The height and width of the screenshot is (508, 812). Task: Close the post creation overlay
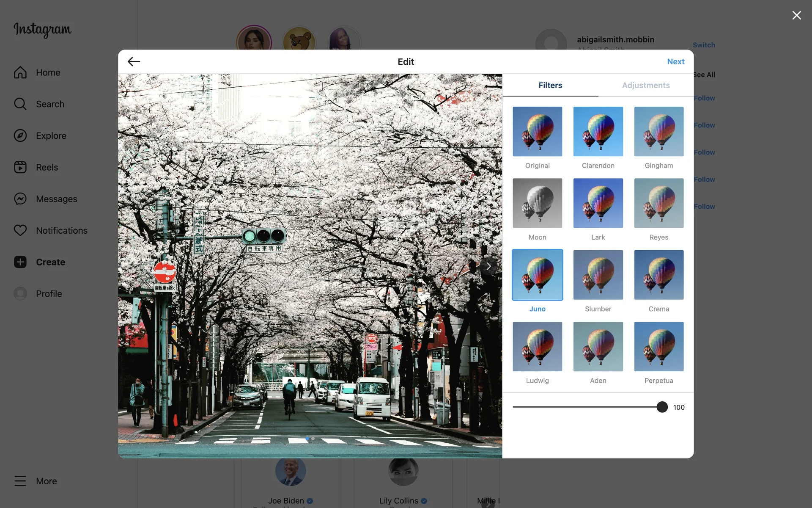[796, 15]
